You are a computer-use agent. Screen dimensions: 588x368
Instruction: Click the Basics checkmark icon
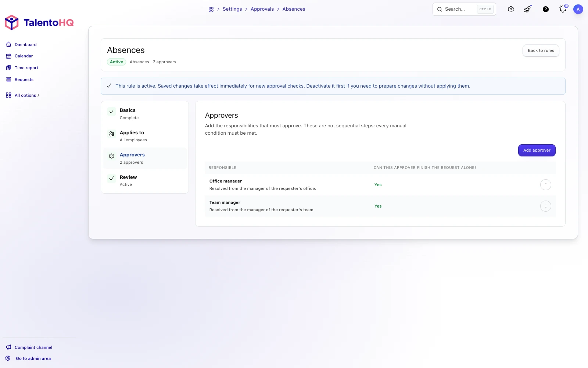(x=112, y=112)
